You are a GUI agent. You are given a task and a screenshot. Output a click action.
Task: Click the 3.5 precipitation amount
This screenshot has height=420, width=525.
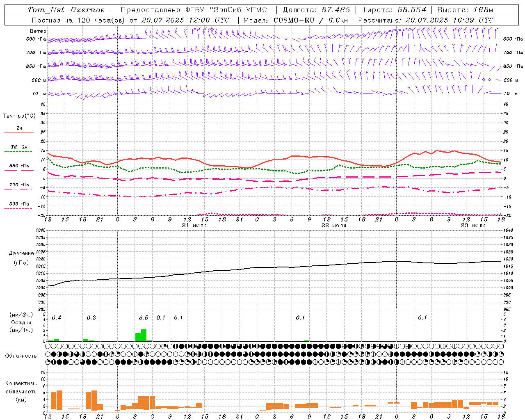click(144, 318)
